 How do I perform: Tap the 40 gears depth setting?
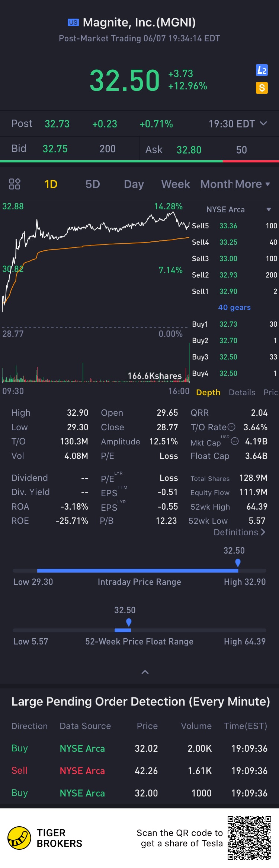[x=234, y=307]
